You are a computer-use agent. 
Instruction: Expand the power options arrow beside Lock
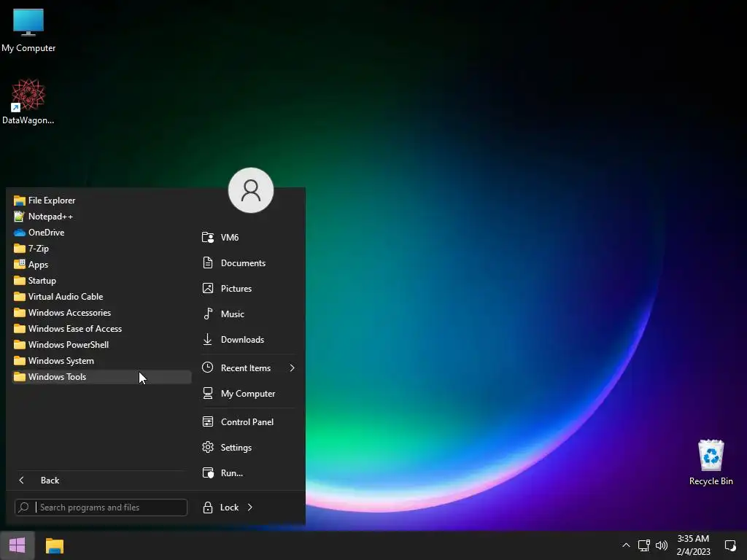[250, 507]
